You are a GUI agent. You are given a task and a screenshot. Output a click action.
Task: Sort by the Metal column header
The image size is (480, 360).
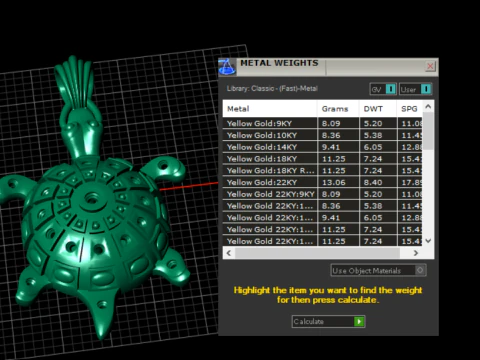click(x=270, y=109)
